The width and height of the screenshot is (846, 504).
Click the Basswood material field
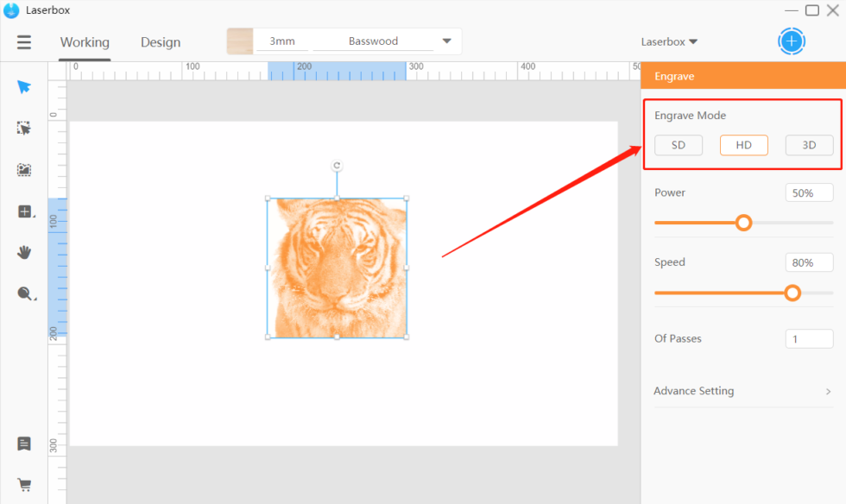pyautogui.click(x=373, y=41)
